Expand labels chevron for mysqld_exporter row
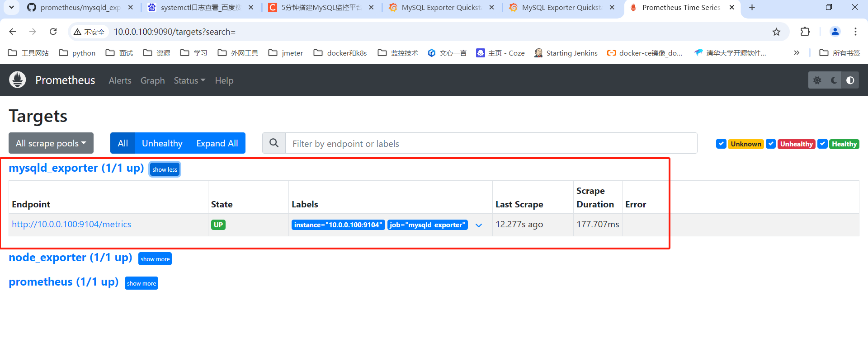 [479, 225]
